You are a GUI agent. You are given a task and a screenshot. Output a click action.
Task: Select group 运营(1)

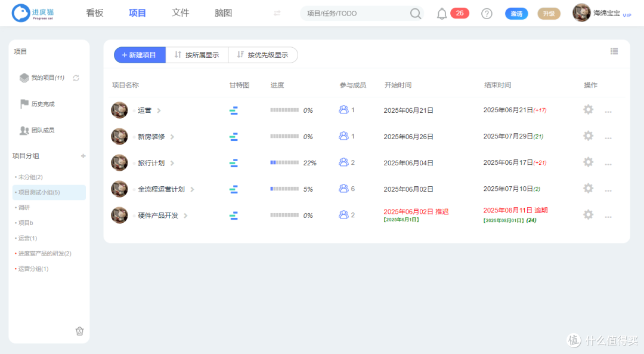(27, 238)
